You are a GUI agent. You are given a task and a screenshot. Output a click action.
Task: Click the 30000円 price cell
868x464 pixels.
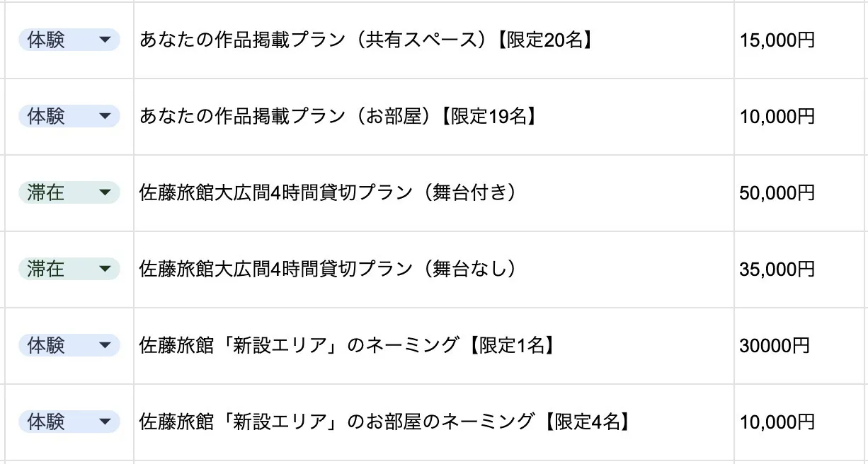(x=775, y=346)
